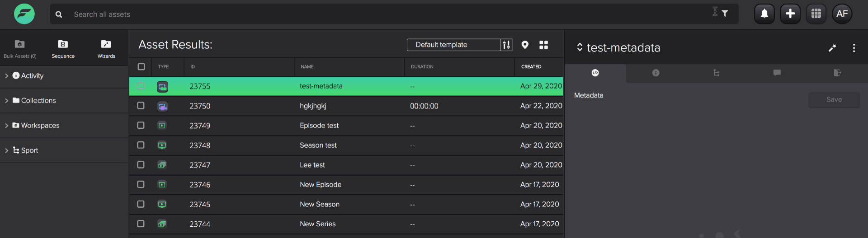
Task: Click the map location pin icon
Action: tap(525, 45)
